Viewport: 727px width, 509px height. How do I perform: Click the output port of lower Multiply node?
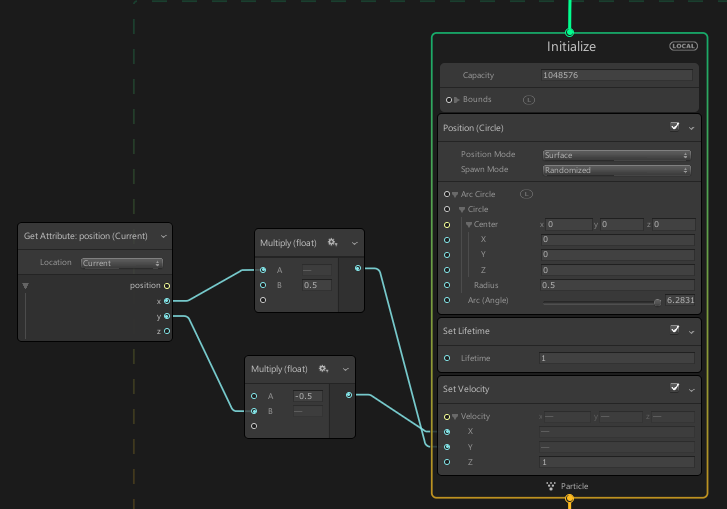[349, 395]
